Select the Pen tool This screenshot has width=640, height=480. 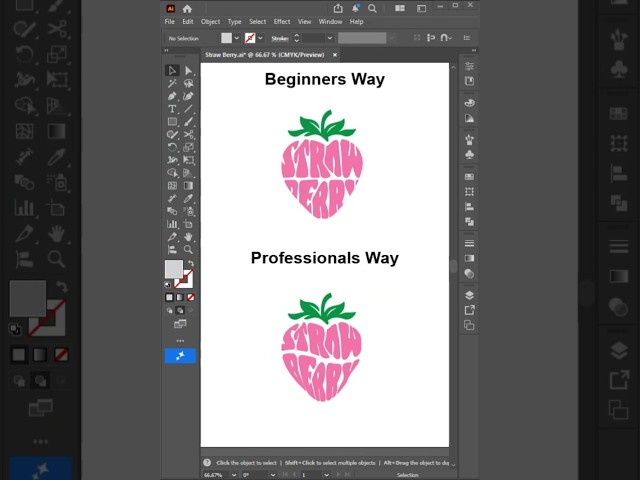coord(172,96)
